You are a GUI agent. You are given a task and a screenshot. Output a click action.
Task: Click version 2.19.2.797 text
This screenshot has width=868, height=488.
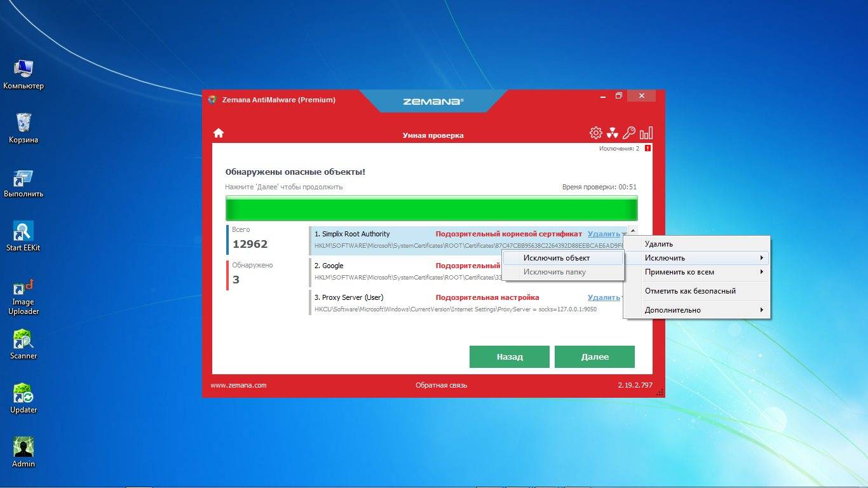tap(635, 385)
